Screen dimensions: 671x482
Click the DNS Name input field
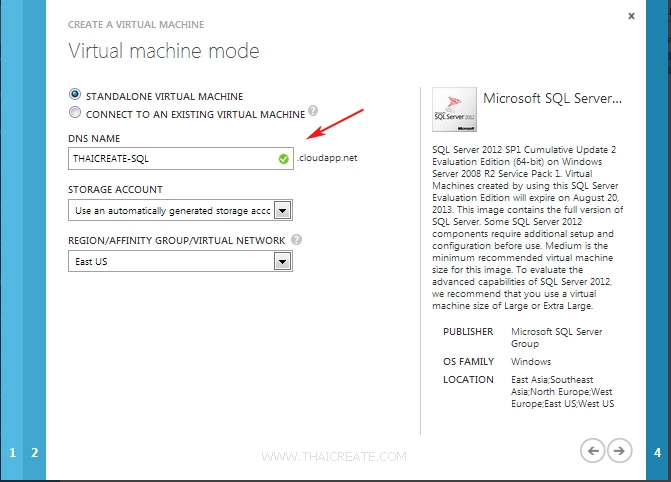click(x=181, y=159)
